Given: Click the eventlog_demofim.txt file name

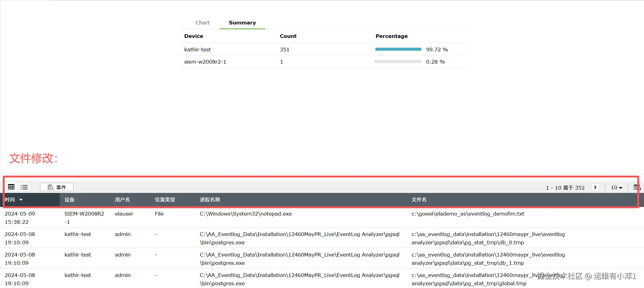Looking at the screenshot, I should [x=468, y=214].
